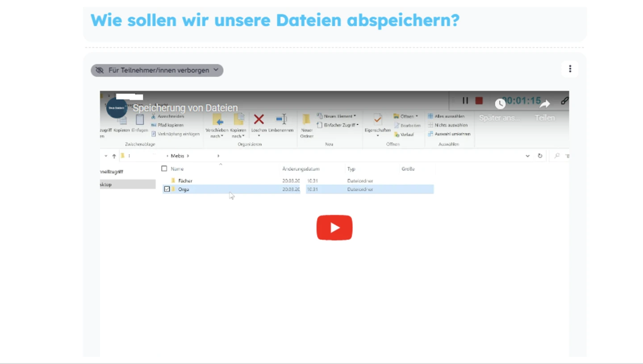The width and height of the screenshot is (643, 364).
Task: Click Alles auswählen in the ribbon
Action: click(449, 116)
